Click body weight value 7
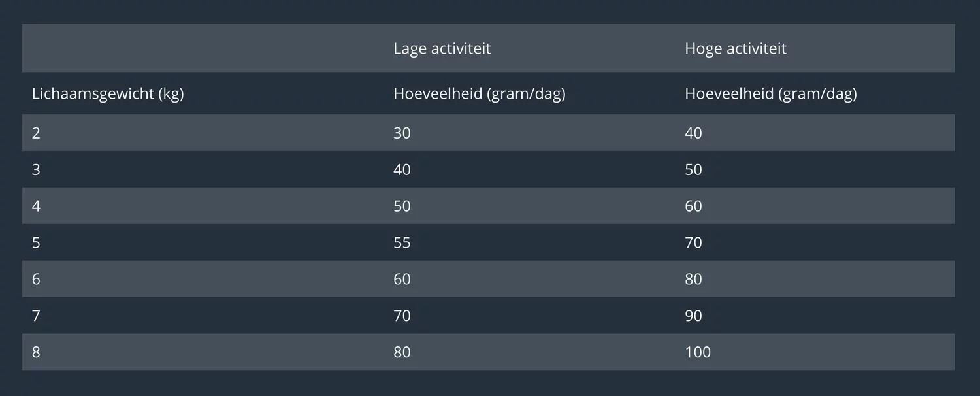980x396 pixels. click(x=36, y=316)
